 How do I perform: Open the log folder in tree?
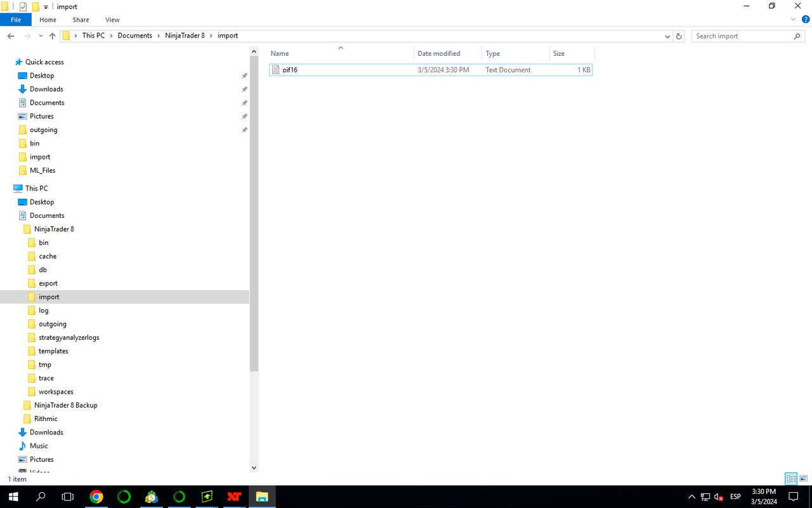tap(44, 311)
